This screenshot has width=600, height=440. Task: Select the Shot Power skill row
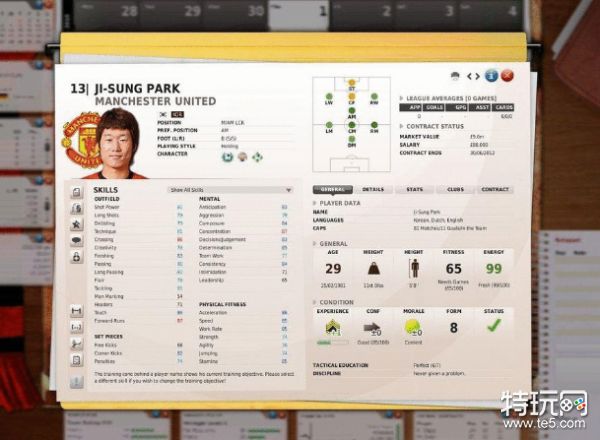coord(139,207)
